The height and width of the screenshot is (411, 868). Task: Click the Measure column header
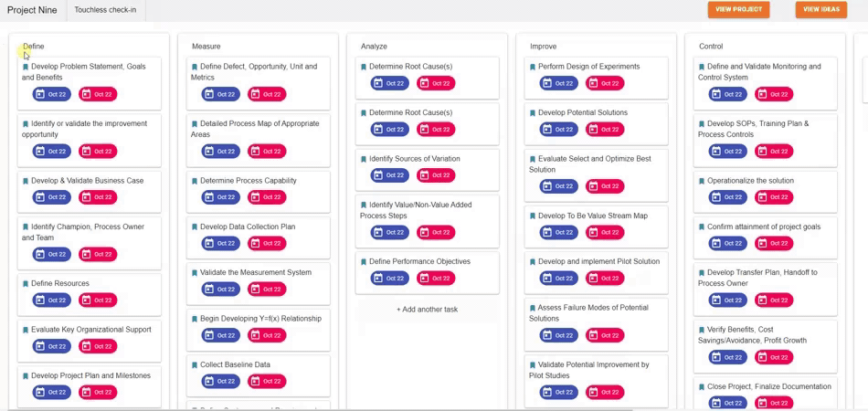coord(206,47)
